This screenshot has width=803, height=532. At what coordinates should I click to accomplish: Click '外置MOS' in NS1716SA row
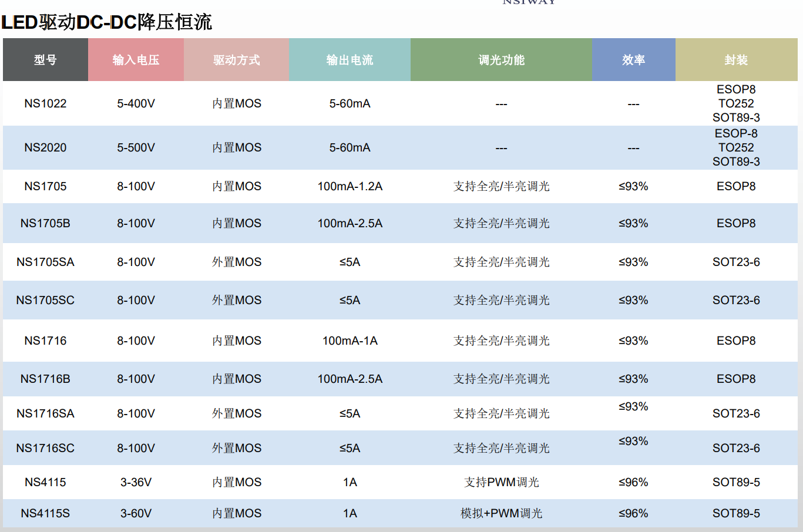[237, 413]
